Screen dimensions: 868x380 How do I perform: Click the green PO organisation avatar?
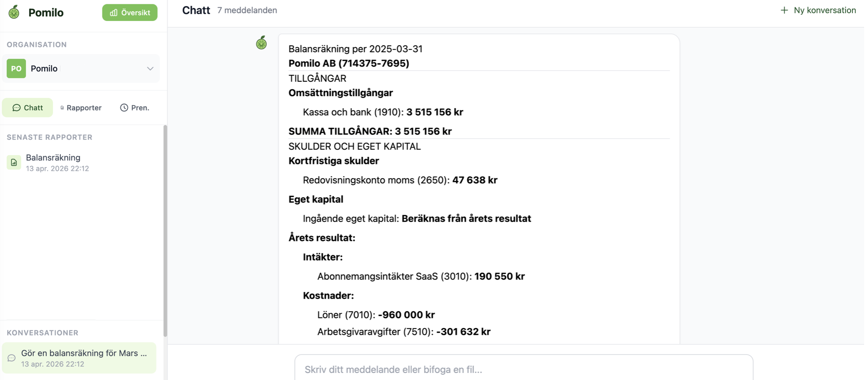(16, 68)
